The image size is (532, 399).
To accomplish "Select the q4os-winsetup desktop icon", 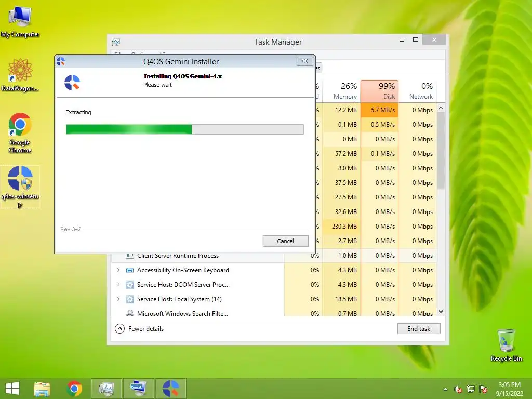I will click(20, 187).
